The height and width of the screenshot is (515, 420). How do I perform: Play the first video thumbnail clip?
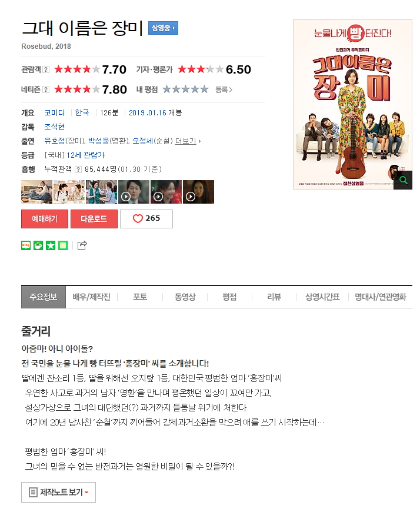pyautogui.click(x=134, y=192)
